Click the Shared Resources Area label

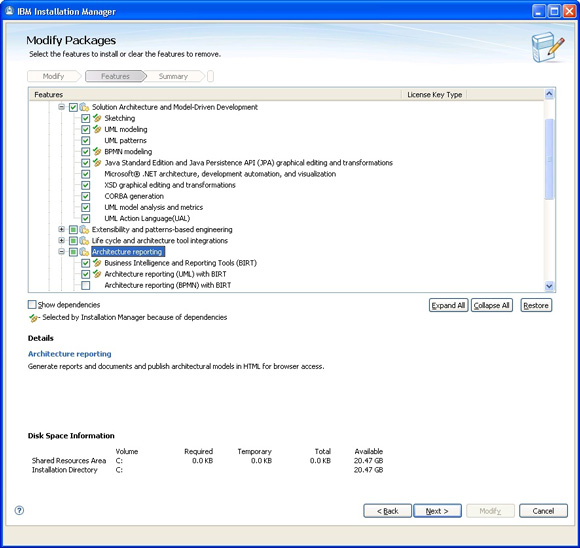(69, 461)
